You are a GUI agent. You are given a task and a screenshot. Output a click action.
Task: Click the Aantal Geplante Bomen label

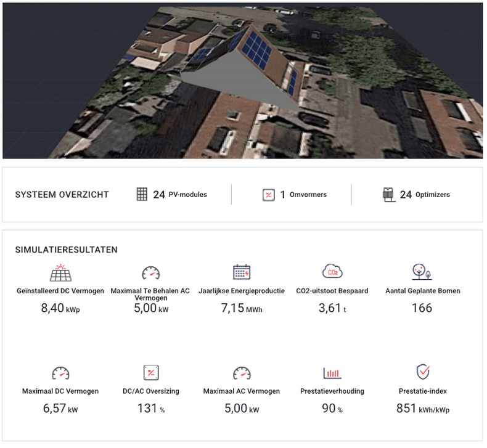(x=424, y=291)
